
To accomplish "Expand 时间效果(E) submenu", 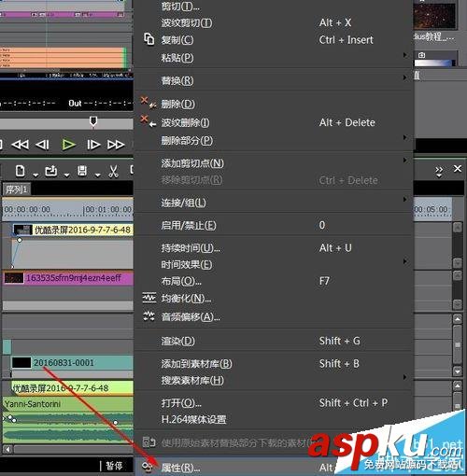I will pos(274,264).
